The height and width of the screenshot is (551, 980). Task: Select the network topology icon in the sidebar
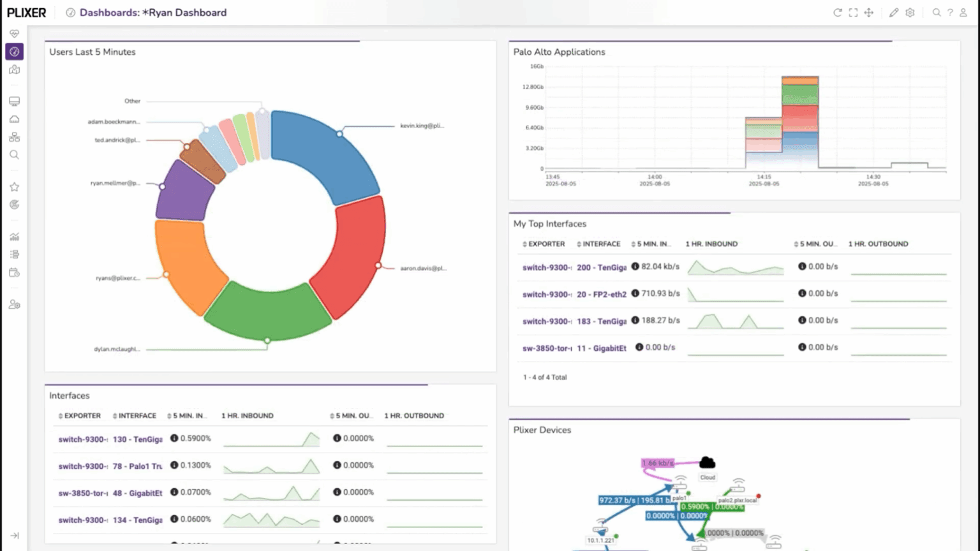(x=14, y=136)
